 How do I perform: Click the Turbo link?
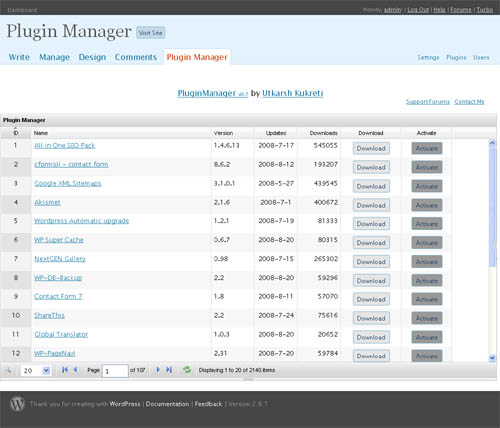(x=484, y=10)
